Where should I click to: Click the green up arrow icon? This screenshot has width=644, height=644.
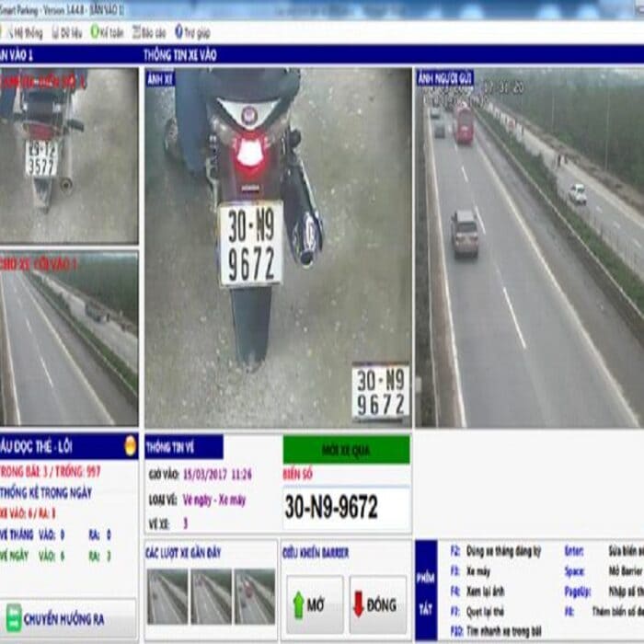298,604
